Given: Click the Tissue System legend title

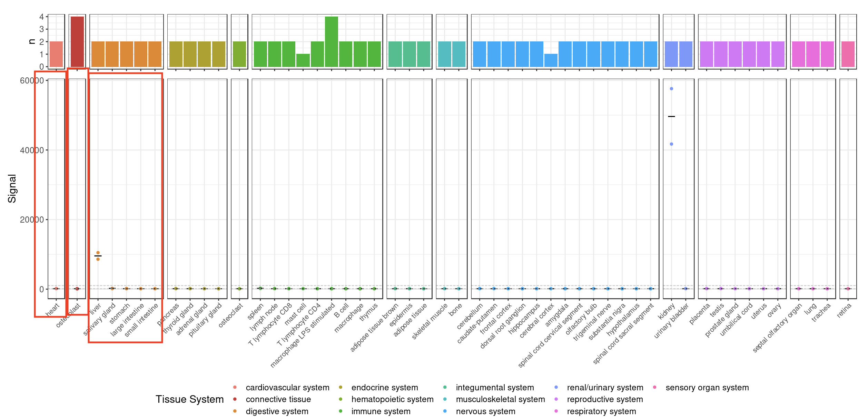Looking at the screenshot, I should tap(189, 399).
